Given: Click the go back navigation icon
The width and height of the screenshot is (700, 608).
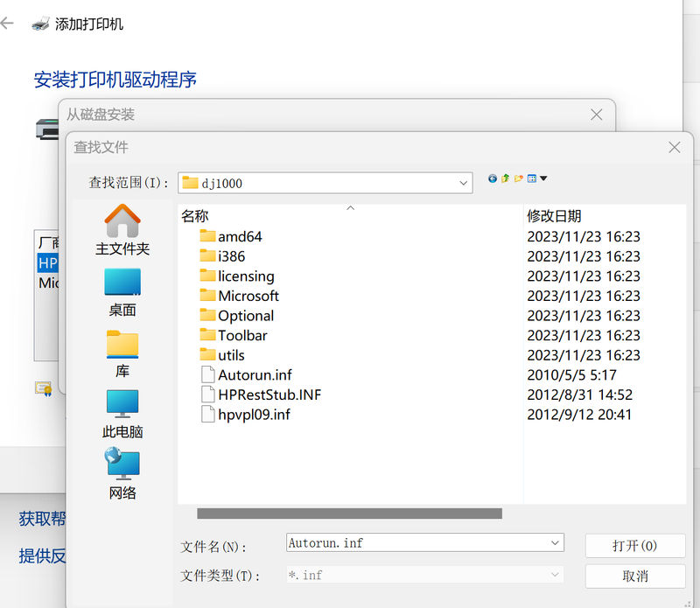Looking at the screenshot, I should coord(493,178).
